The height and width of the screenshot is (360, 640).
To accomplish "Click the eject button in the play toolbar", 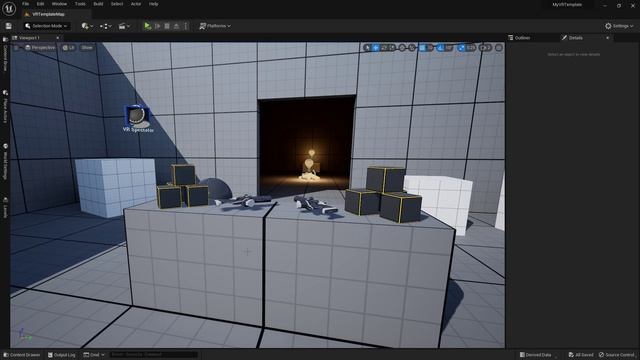I will point(176,26).
